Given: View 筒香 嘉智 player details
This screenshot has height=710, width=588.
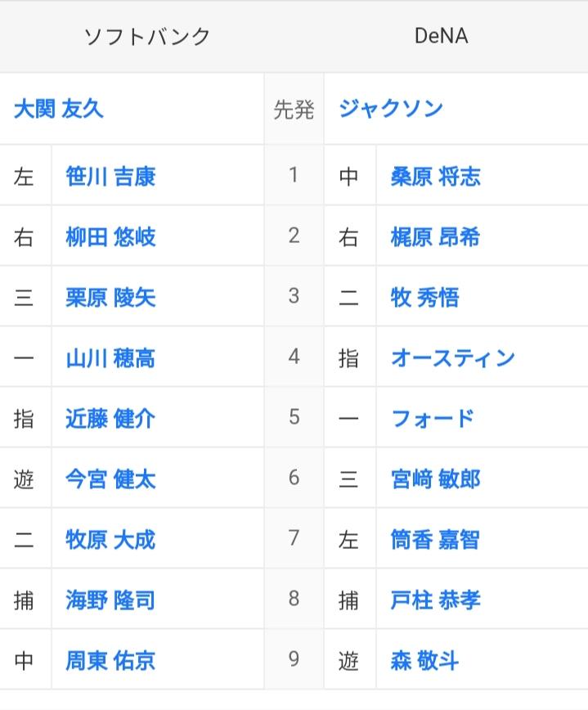Looking at the screenshot, I should (435, 540).
